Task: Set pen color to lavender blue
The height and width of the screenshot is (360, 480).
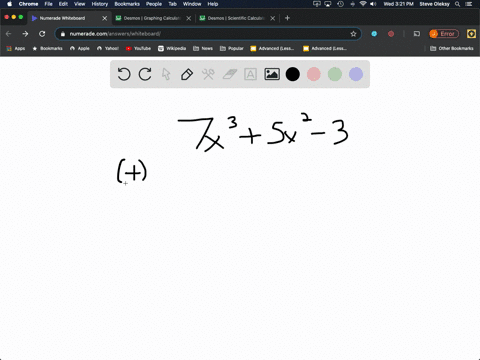Action: tap(356, 74)
